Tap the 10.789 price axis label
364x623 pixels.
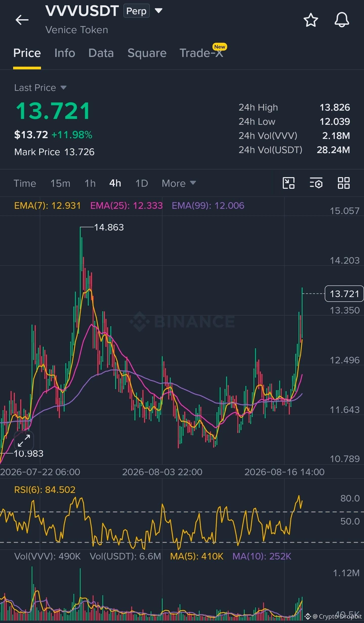click(345, 459)
